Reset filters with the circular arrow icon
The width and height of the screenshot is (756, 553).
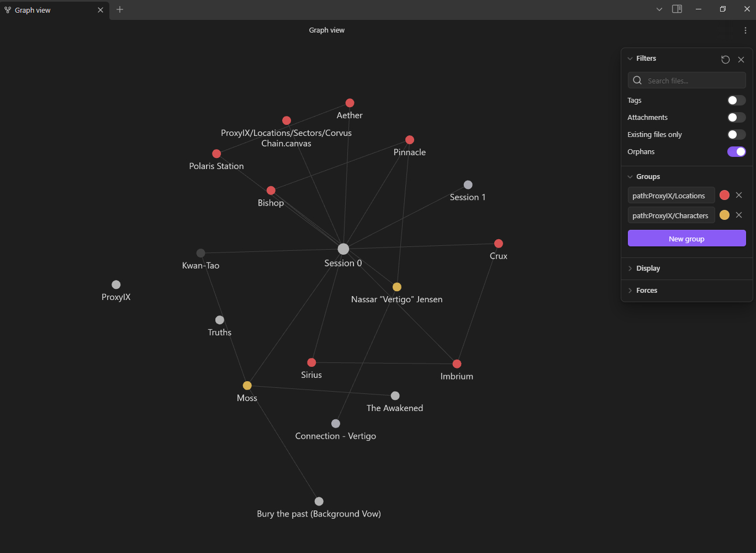[725, 60]
